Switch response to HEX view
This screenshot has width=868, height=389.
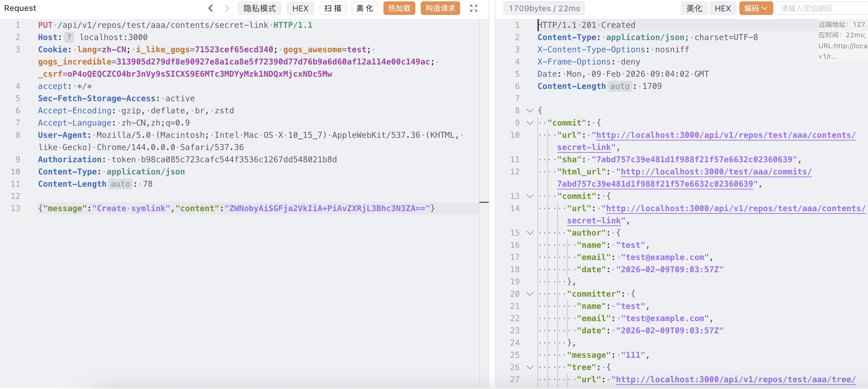pos(722,8)
